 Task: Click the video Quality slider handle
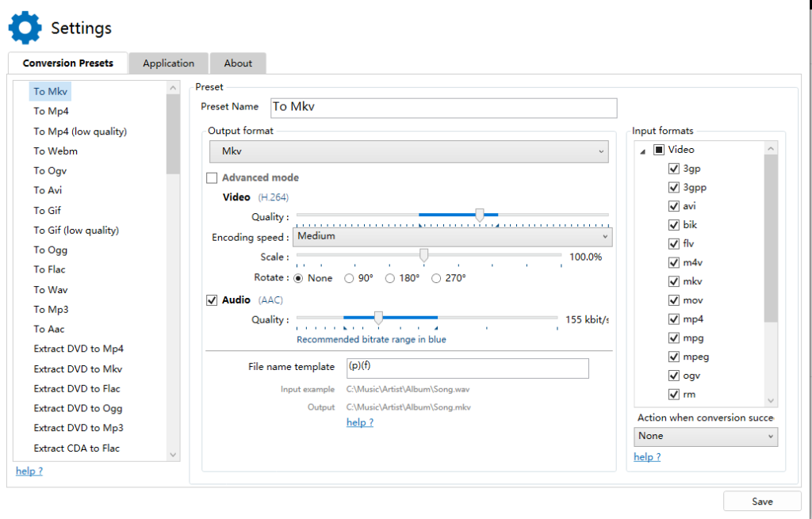(x=480, y=216)
